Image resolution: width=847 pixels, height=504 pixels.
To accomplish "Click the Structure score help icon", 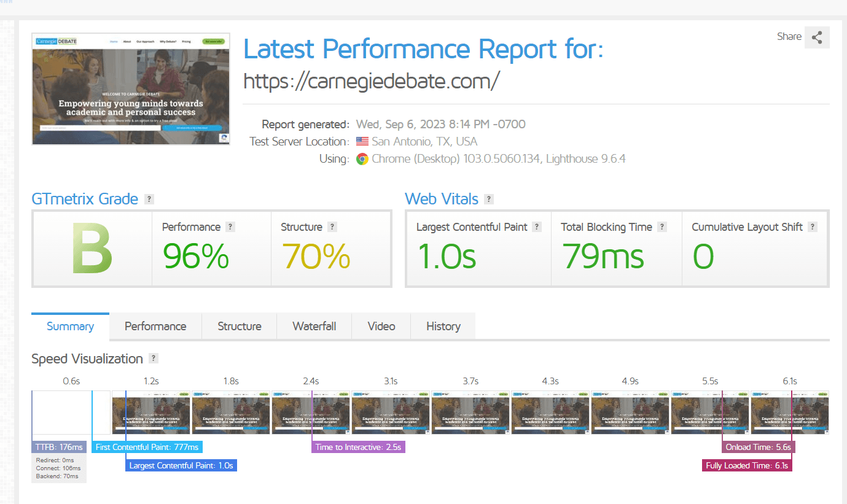I will tap(332, 227).
